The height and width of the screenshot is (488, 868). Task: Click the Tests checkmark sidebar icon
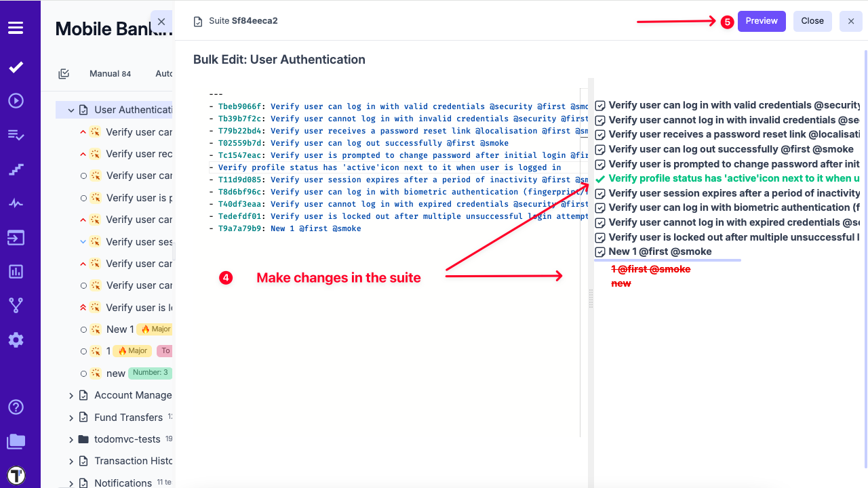(16, 67)
